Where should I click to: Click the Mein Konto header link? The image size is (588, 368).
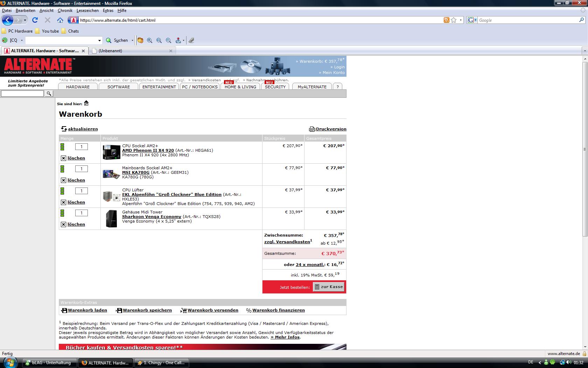coord(333,73)
